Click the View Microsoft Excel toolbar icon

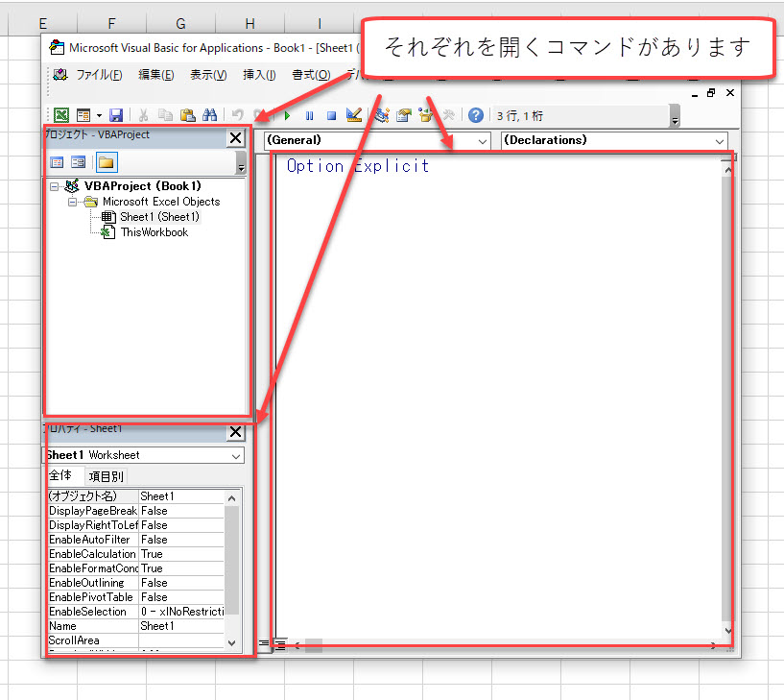pos(61,115)
